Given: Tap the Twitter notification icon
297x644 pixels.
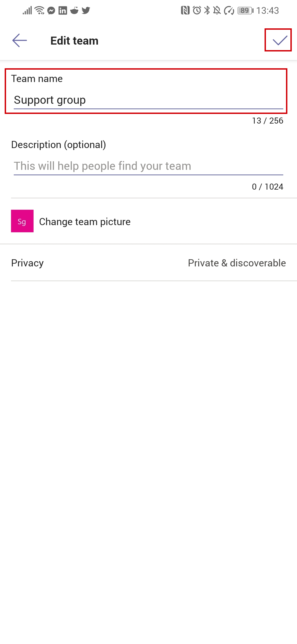Looking at the screenshot, I should 86,10.
